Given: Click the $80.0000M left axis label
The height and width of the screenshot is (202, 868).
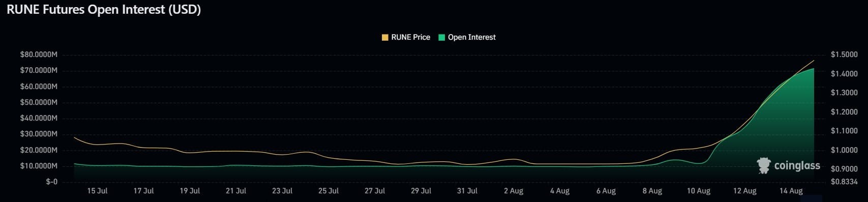Looking at the screenshot, I should tap(39, 54).
